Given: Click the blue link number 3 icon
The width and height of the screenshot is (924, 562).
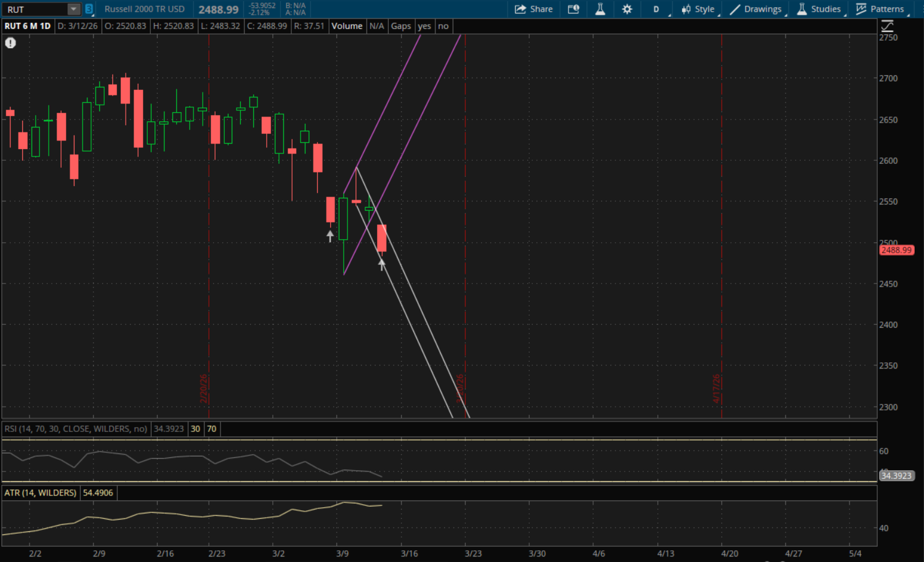Looking at the screenshot, I should (x=89, y=9).
